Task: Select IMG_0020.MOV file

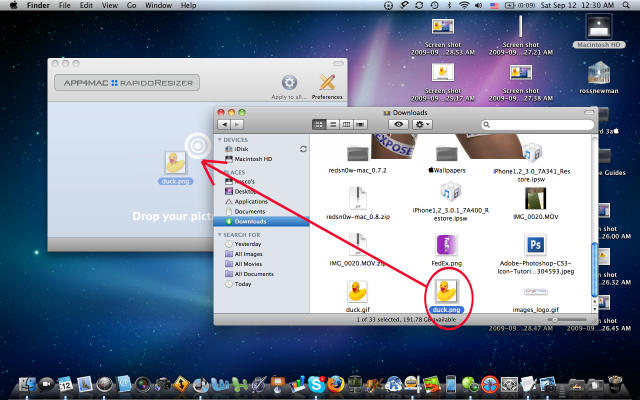Action: [x=535, y=203]
